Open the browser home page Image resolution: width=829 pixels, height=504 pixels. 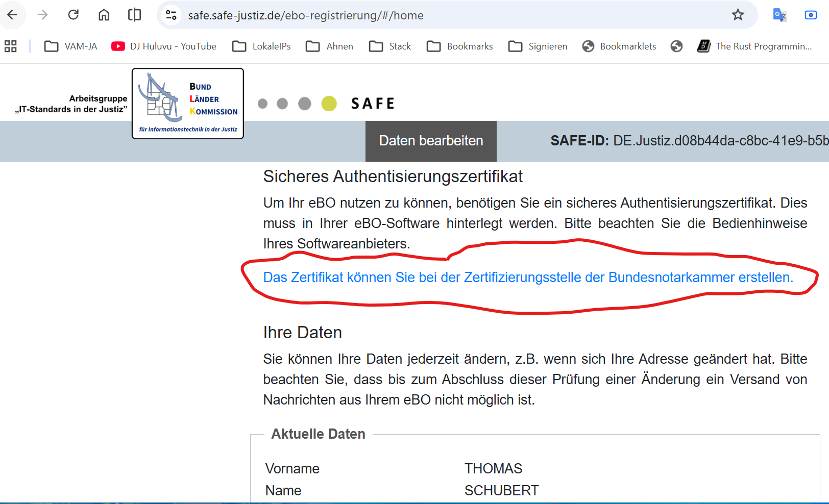[104, 15]
